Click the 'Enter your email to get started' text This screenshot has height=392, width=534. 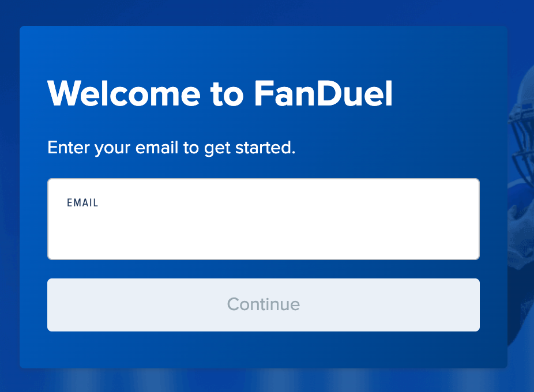[171, 148]
